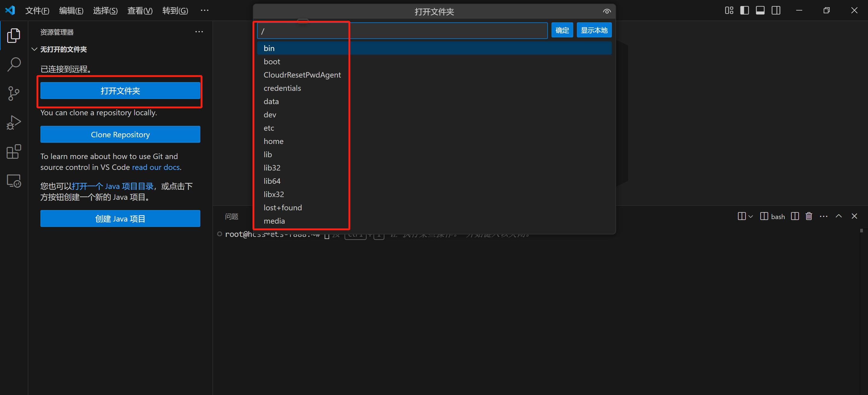868x395 pixels.
Task: Toggle hidden files eye icon in dialog
Action: coord(606,11)
